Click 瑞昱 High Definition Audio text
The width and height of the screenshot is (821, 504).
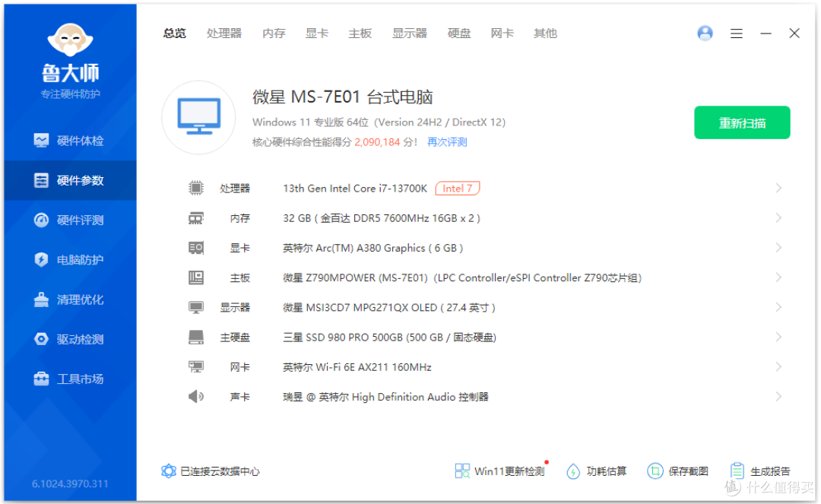point(386,398)
